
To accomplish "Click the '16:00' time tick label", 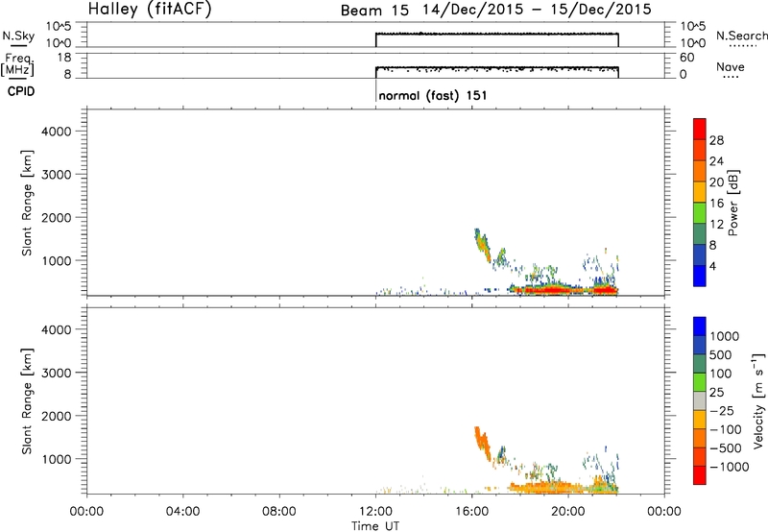I will [x=471, y=512].
